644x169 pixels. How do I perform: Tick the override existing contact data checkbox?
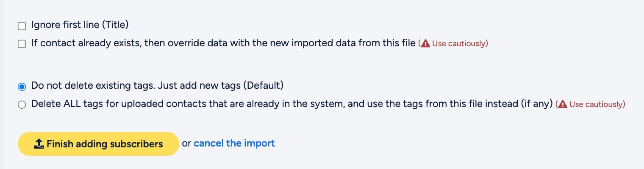(x=22, y=44)
